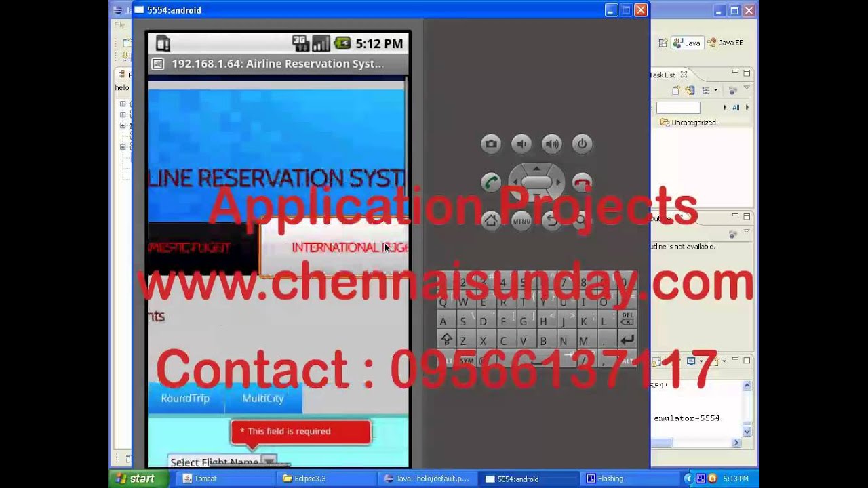The image size is (868, 488).
Task: Click the console horizontal scrollbar thumb
Action: [x=662, y=443]
